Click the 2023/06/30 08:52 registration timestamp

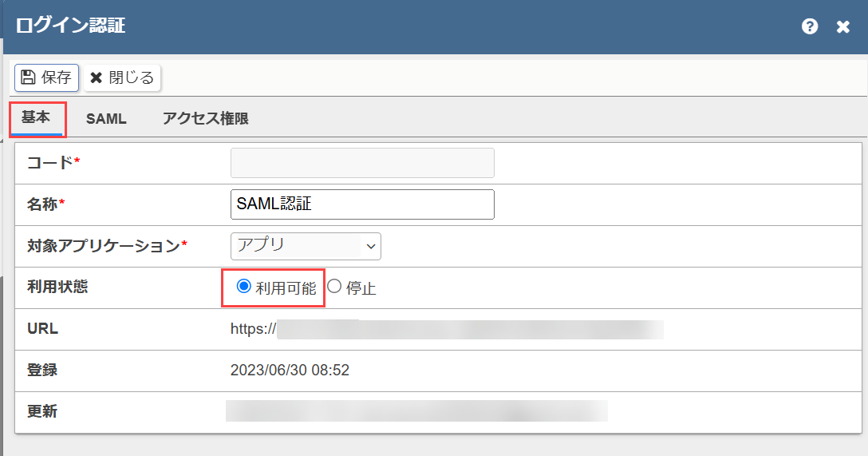[290, 370]
